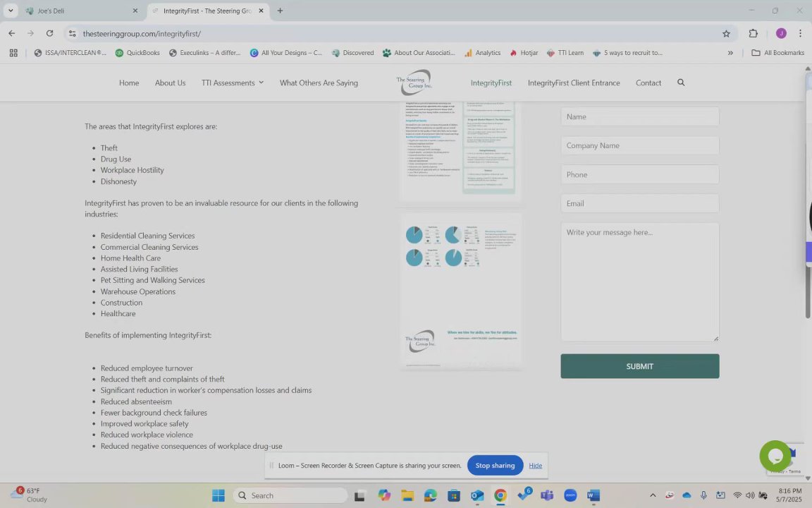Click the Phone input field
Screen dimensions: 812x508
click(639, 175)
